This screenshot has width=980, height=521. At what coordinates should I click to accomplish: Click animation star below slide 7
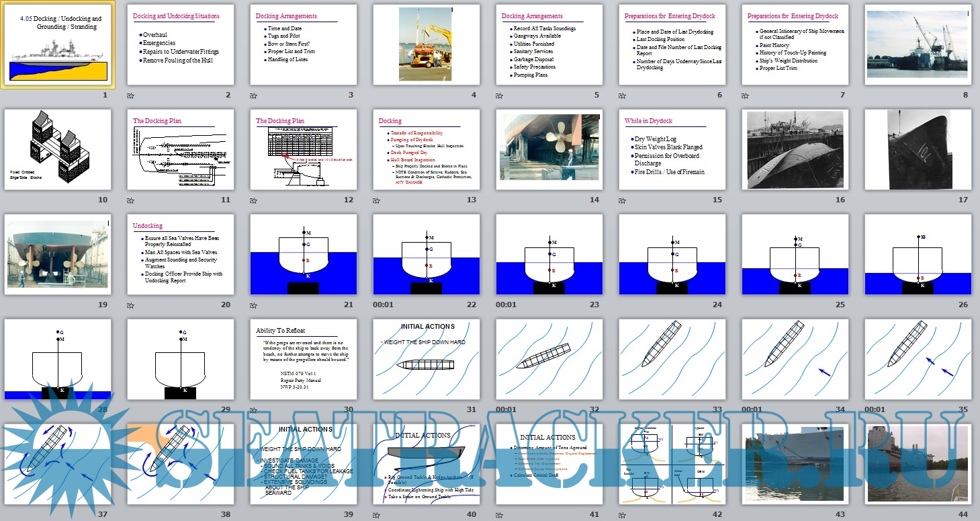point(746,95)
